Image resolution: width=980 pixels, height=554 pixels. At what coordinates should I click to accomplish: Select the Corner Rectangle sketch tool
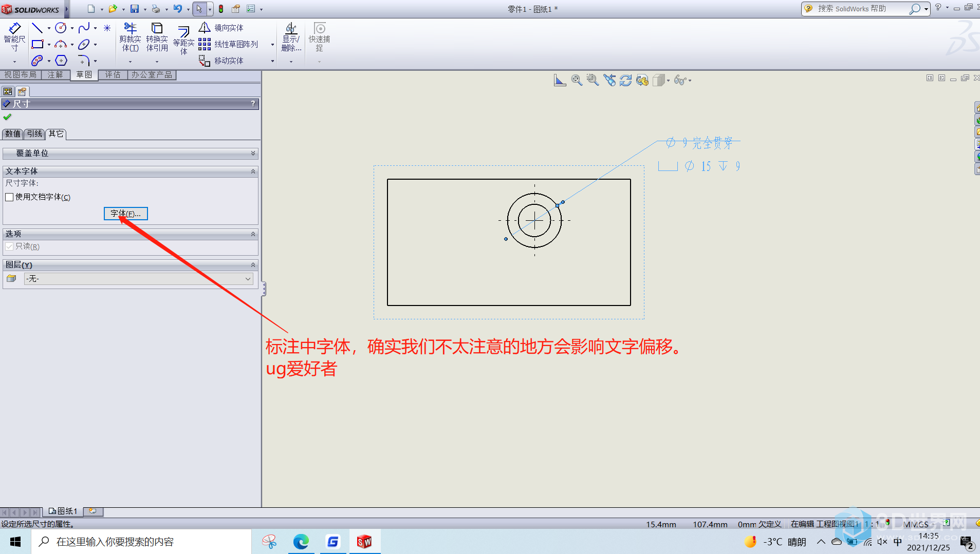point(38,44)
